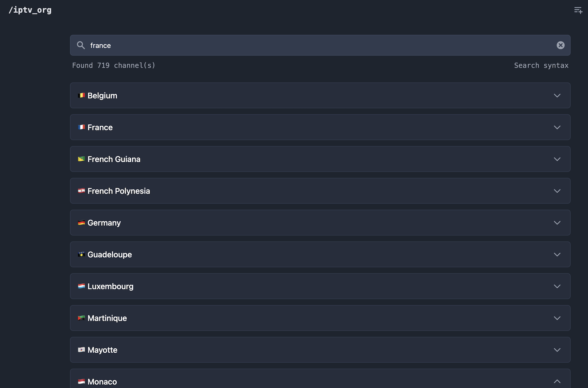Viewport: 588px width, 388px height.
Task: Click the France flag icon
Action: [81, 127]
